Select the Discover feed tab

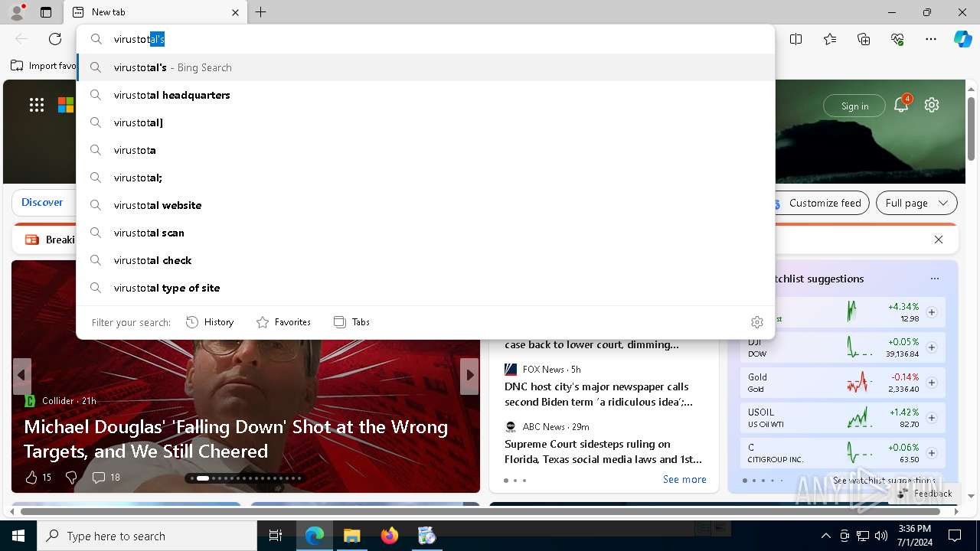pos(42,202)
